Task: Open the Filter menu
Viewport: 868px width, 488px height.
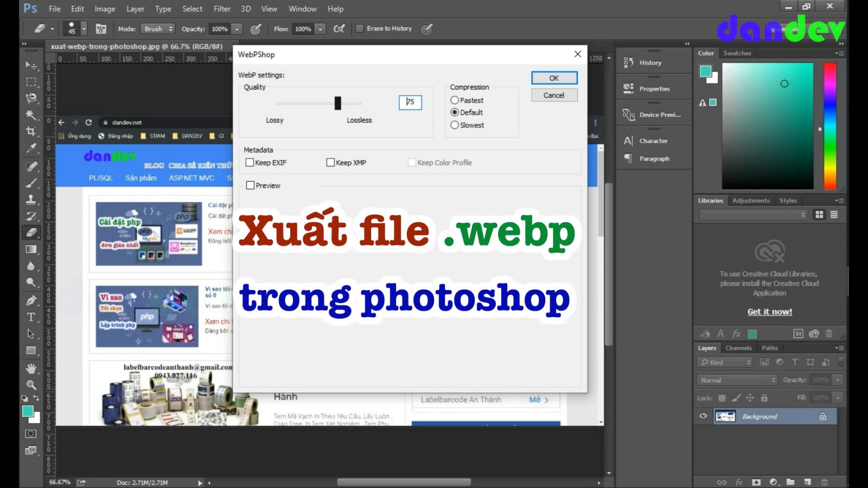Action: pos(222,9)
